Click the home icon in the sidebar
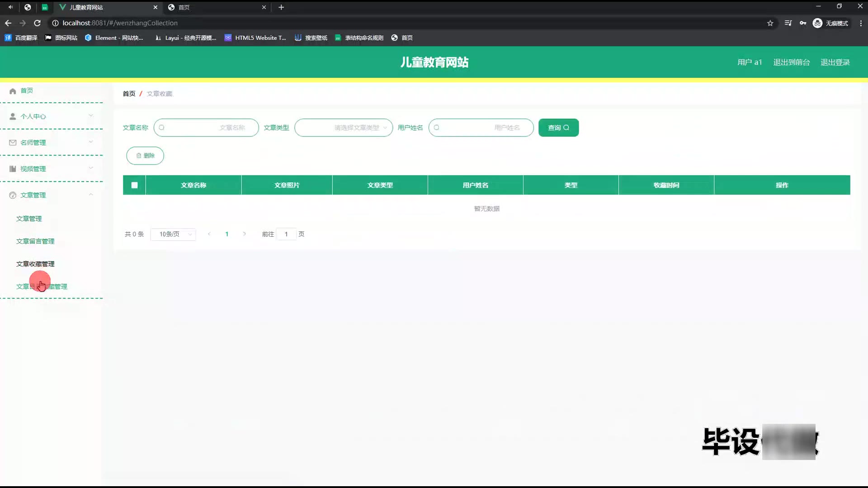The height and width of the screenshot is (488, 868). [13, 91]
